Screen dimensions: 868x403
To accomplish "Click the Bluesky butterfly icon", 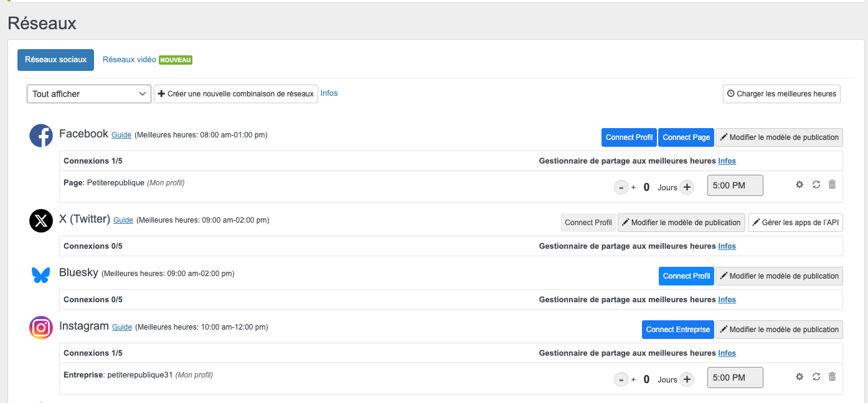I will (x=41, y=275).
